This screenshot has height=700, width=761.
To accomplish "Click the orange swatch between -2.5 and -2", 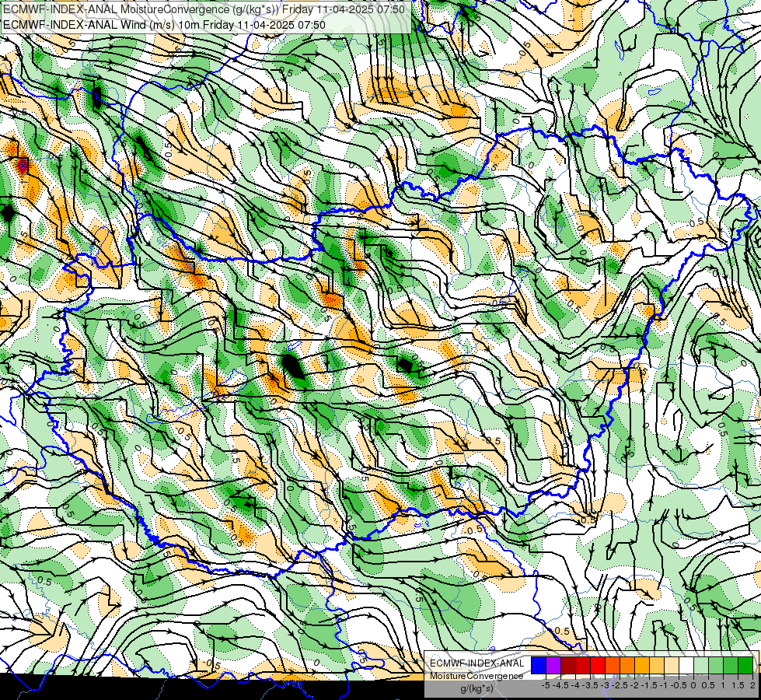I will [x=627, y=665].
